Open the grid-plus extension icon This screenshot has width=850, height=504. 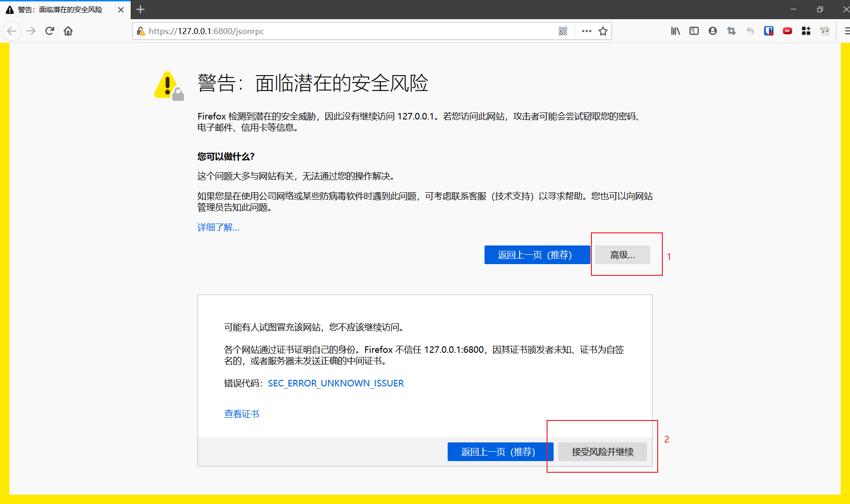[x=806, y=31]
